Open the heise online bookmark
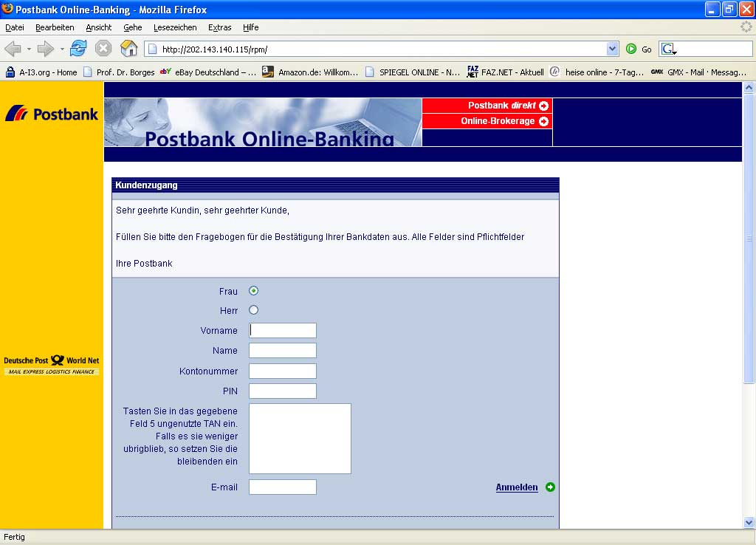756x545 pixels. pyautogui.click(x=597, y=72)
